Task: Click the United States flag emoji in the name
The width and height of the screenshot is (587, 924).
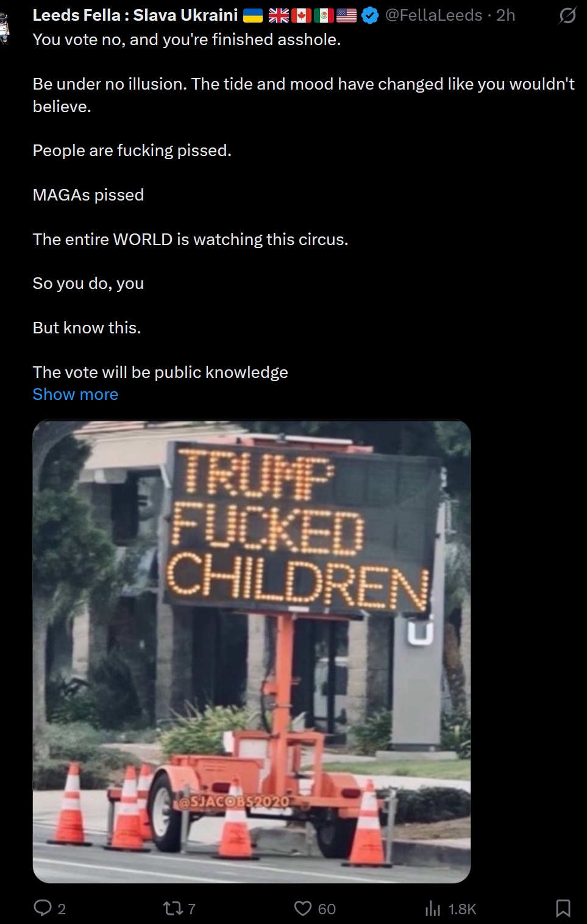Action: [346, 16]
